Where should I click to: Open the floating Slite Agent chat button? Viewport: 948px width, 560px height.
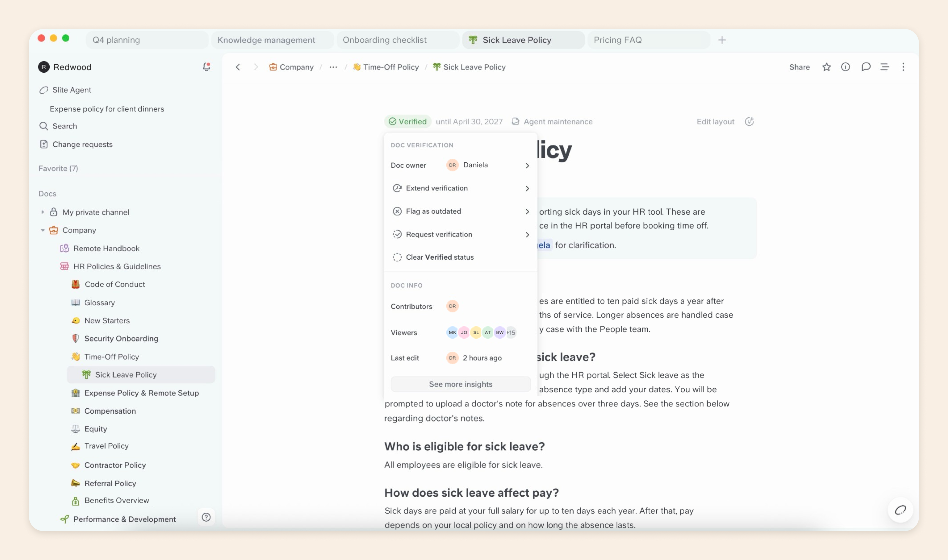(900, 510)
